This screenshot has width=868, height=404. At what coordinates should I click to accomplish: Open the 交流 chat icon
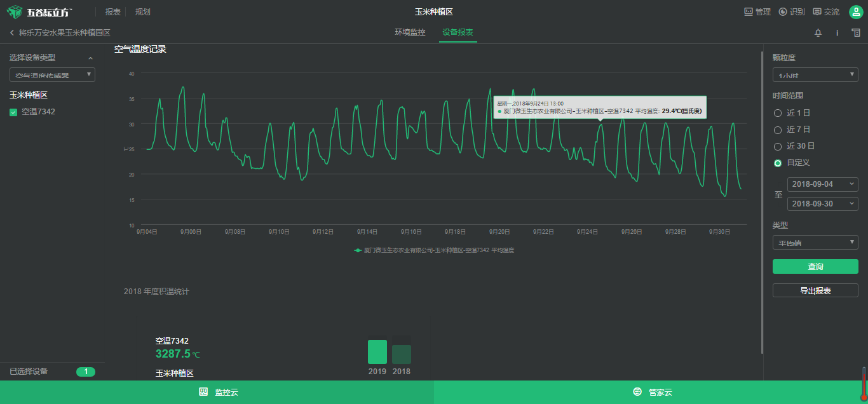pyautogui.click(x=817, y=12)
